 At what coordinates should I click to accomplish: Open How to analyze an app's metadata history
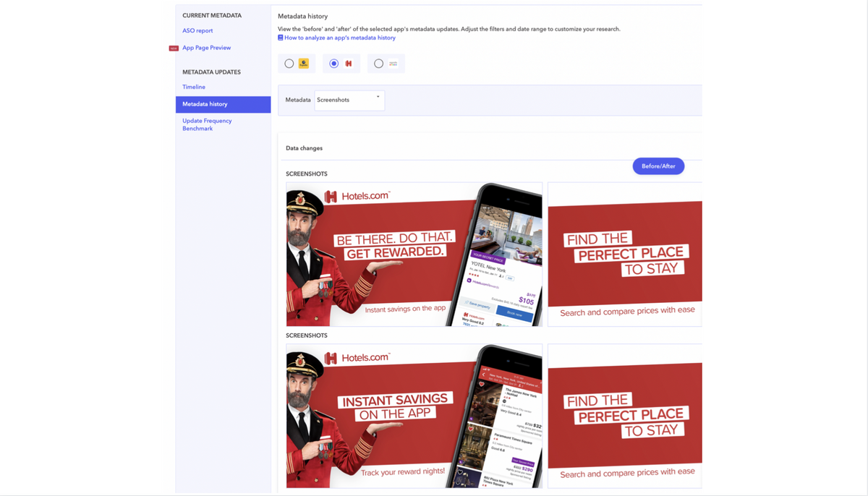coord(340,38)
